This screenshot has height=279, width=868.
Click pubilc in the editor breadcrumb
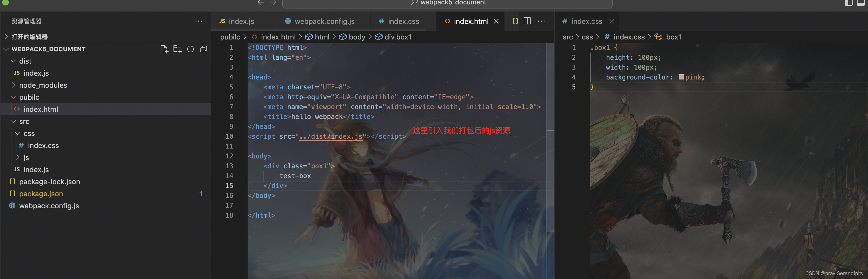230,37
